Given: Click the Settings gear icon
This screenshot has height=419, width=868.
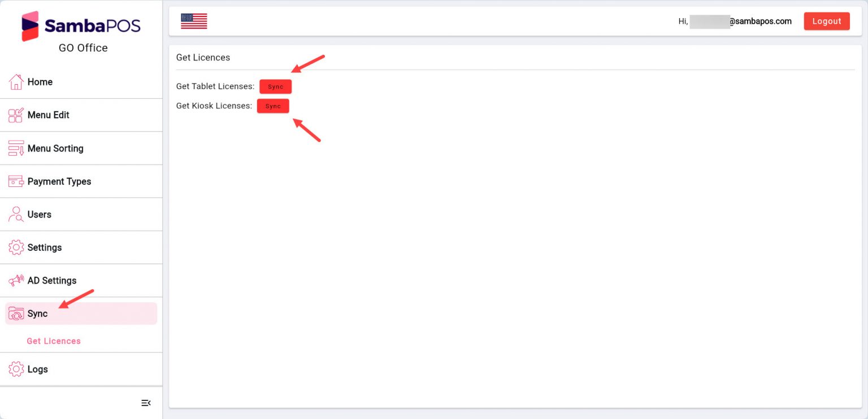Looking at the screenshot, I should 16,247.
